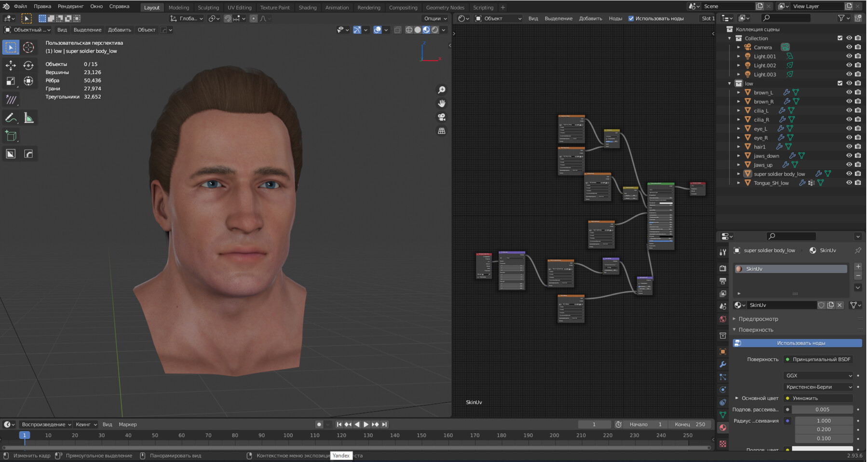Open the GGX distribution dropdown
868x462 pixels.
(818, 375)
